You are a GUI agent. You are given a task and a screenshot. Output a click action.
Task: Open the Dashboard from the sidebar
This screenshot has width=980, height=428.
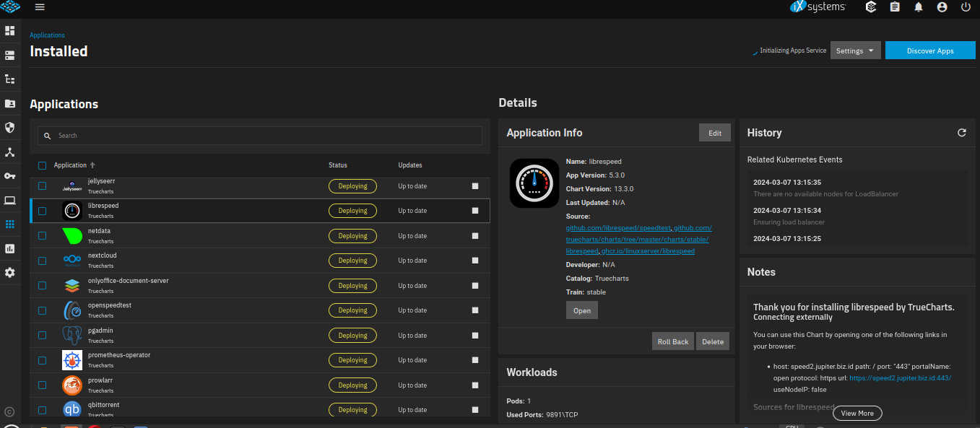pyautogui.click(x=9, y=31)
